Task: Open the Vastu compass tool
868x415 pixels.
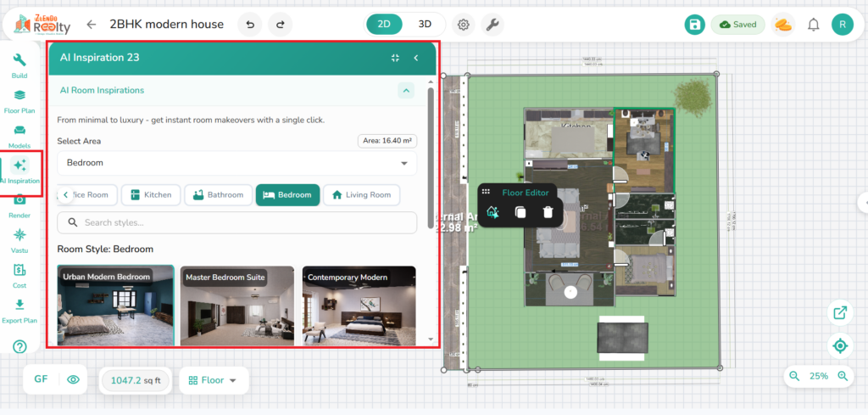Action: click(x=19, y=239)
